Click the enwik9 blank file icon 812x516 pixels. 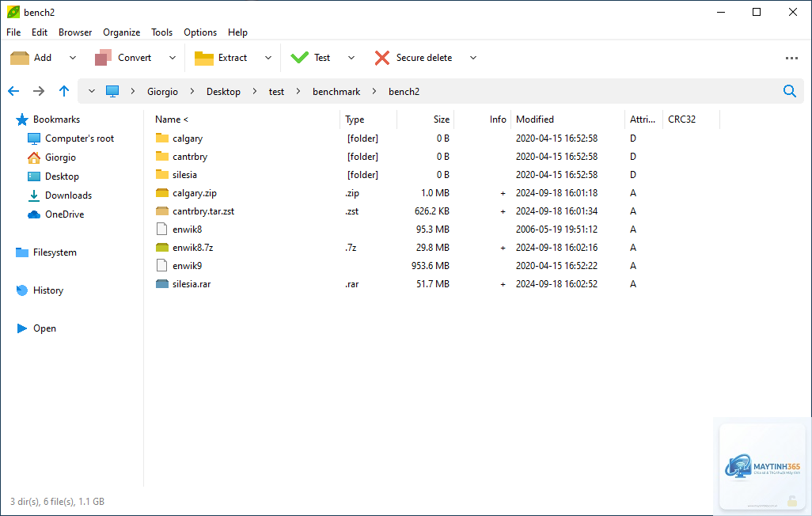(162, 265)
